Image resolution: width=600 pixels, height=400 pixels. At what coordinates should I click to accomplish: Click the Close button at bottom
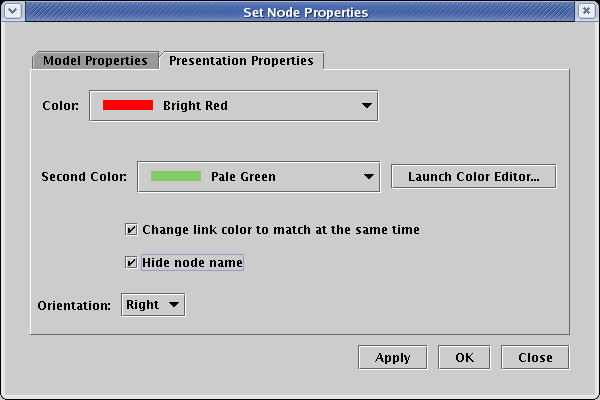(535, 357)
